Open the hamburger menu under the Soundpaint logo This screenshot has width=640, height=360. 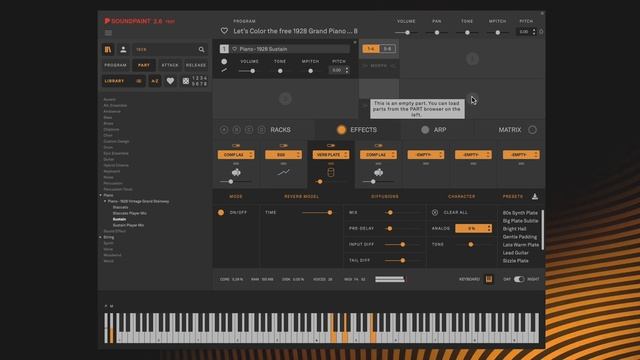tap(108, 33)
